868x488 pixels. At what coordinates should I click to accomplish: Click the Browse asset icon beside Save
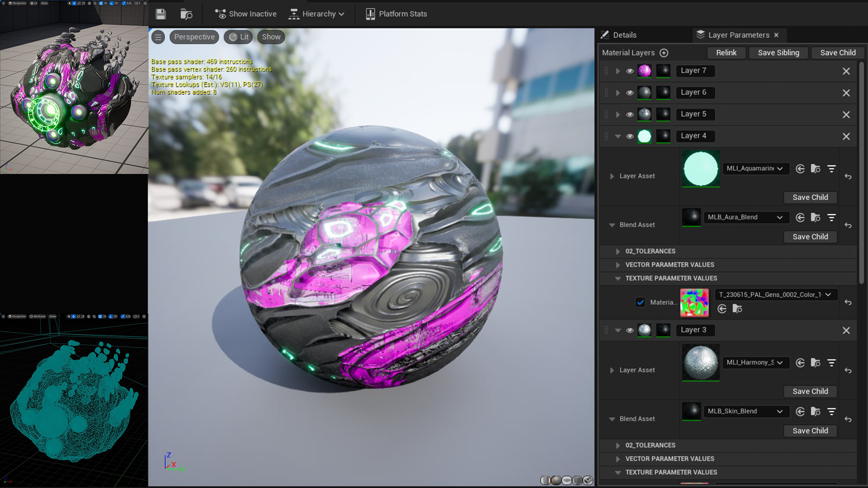coord(186,14)
